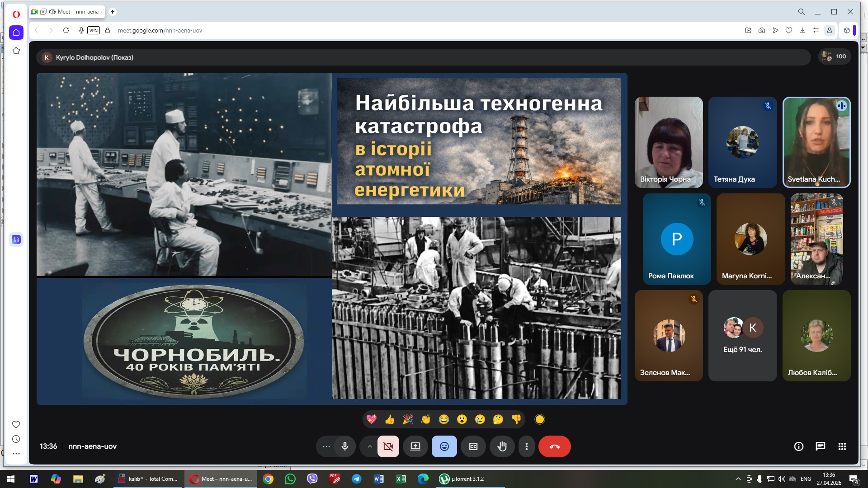
Task: Choose yellow skin tone for reactions
Action: pos(539,419)
